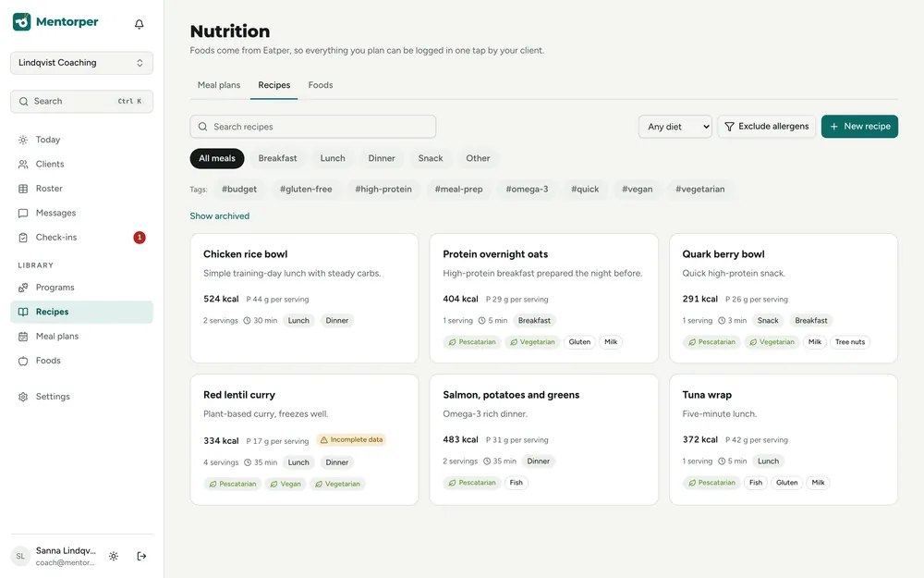Toggle the #vegan tag
Viewport: 924px width, 578px height.
[637, 190]
